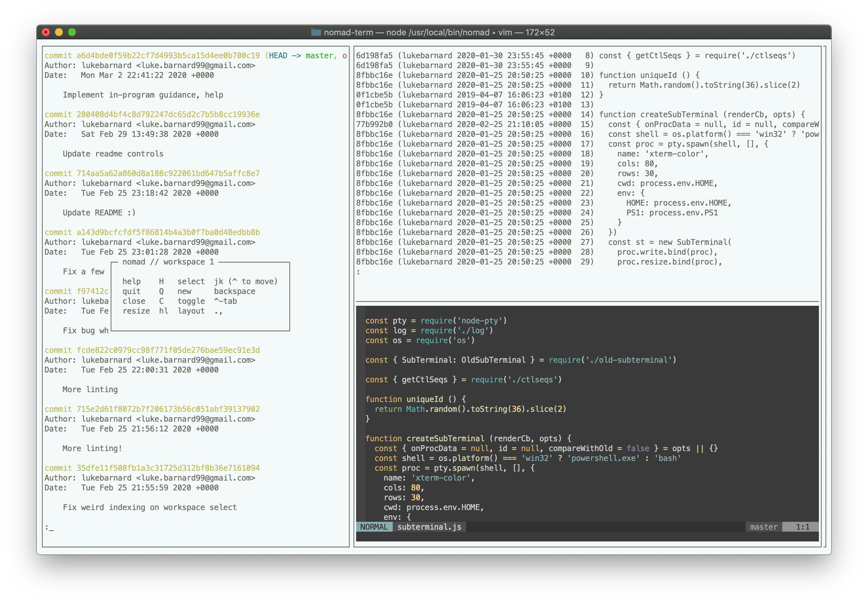Viewport: 868px width, 603px height.
Task: Click the yellow minimize window button
Action: (x=59, y=32)
